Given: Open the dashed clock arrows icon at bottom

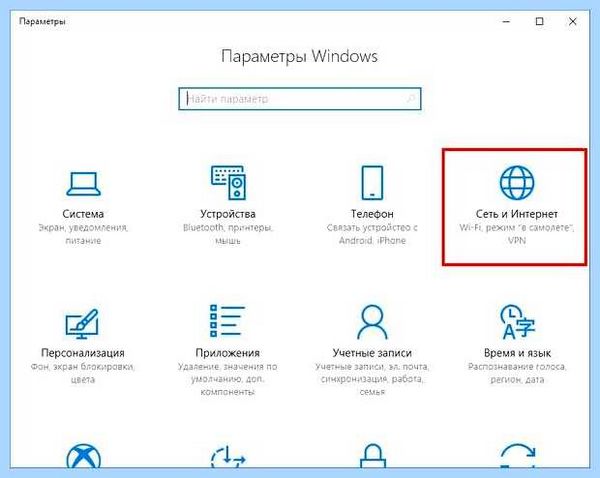Looking at the screenshot, I should tap(228, 456).
